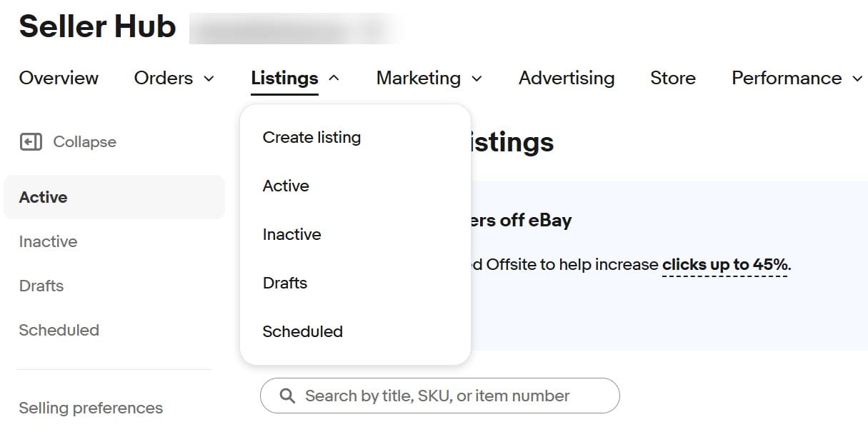Select Inactive in the Listings dropdown
868x432 pixels.
291,234
